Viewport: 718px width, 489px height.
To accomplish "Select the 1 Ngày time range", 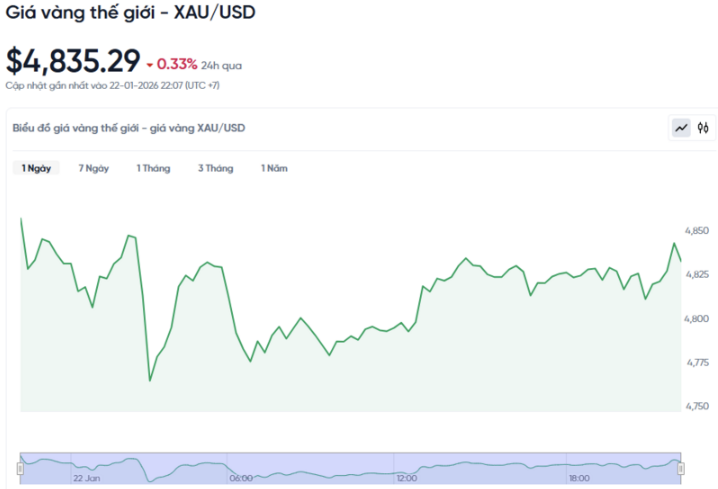I will coord(36,168).
